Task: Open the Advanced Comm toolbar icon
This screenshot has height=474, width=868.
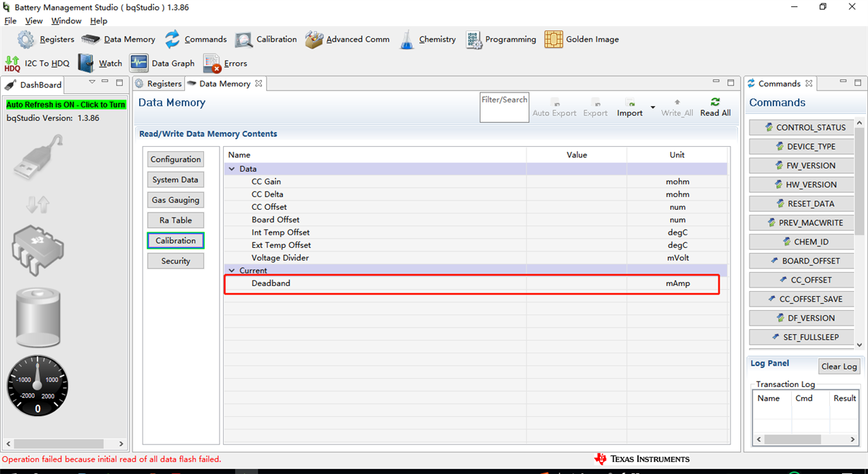Action: pyautogui.click(x=314, y=40)
